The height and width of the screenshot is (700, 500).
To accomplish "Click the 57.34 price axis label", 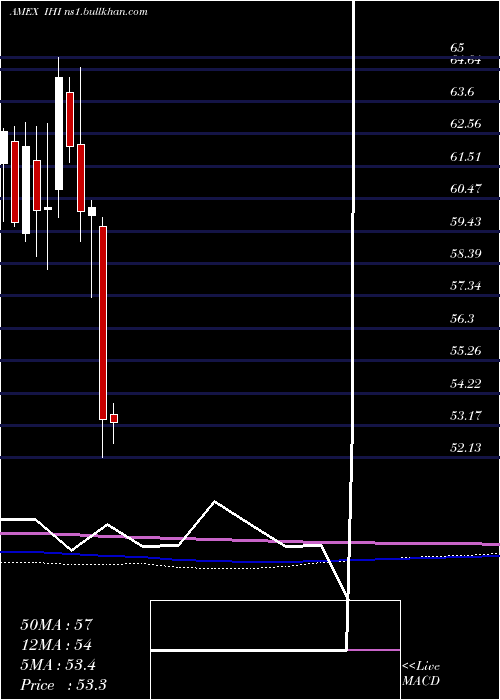I will tap(466, 286).
